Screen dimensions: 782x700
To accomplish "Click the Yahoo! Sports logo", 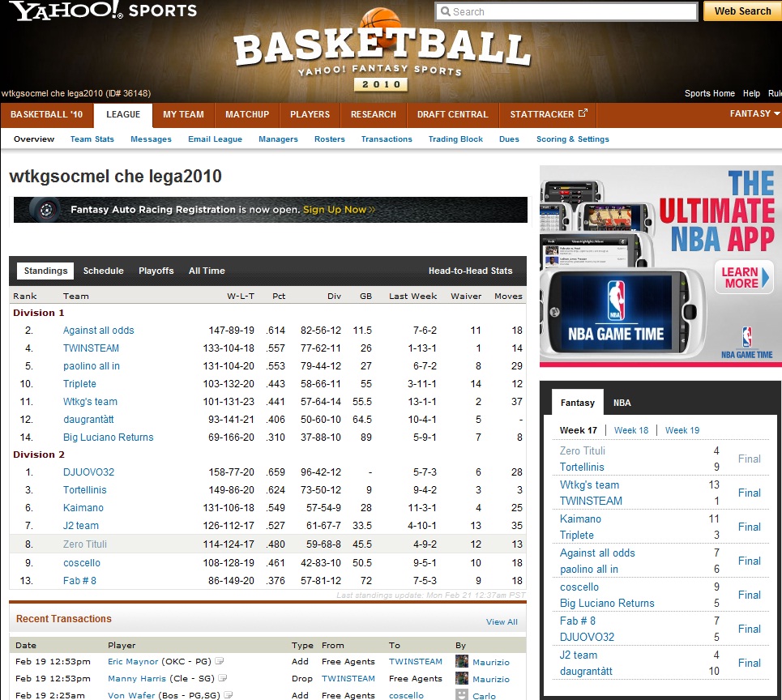I will pos(103,11).
